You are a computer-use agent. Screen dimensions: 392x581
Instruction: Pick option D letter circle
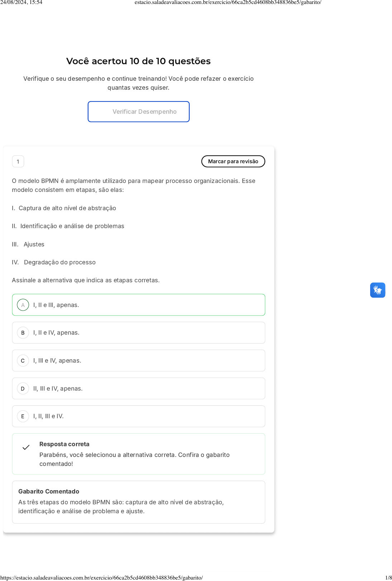coord(23,388)
